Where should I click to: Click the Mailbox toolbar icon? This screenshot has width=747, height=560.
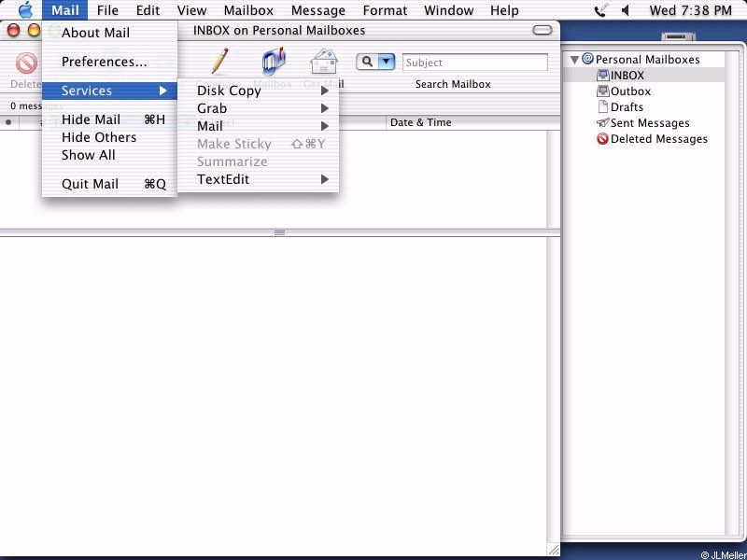pos(274,62)
